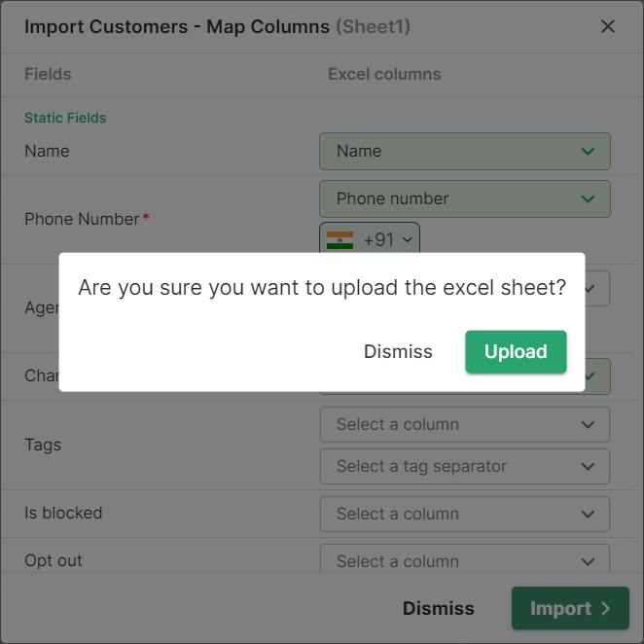
Task: Click the 'Static Fields' section label
Action: pyautogui.click(x=65, y=118)
